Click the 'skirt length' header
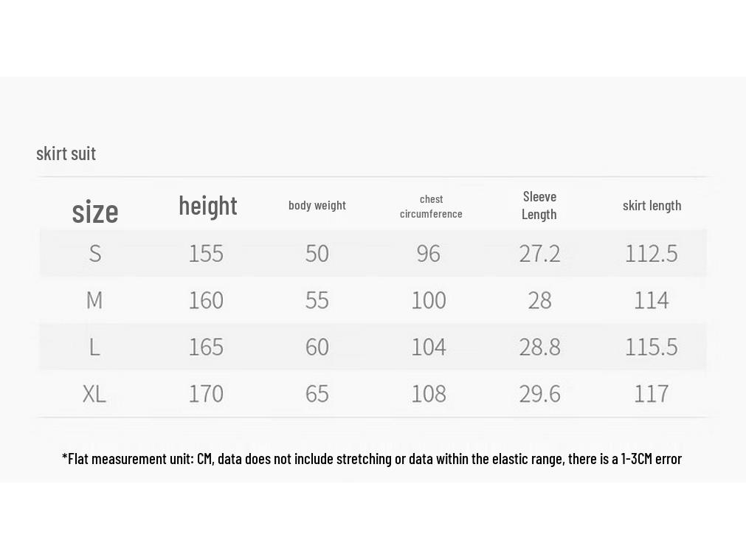 [x=652, y=206]
